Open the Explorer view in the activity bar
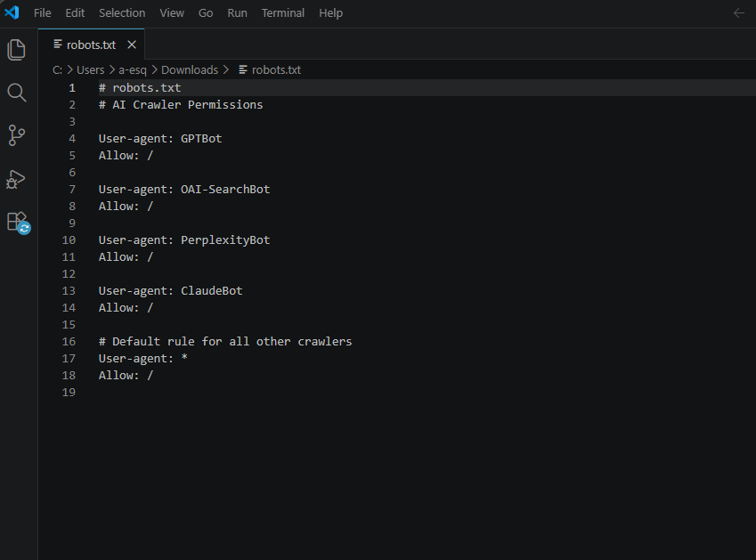The width and height of the screenshot is (756, 560). 16,50
